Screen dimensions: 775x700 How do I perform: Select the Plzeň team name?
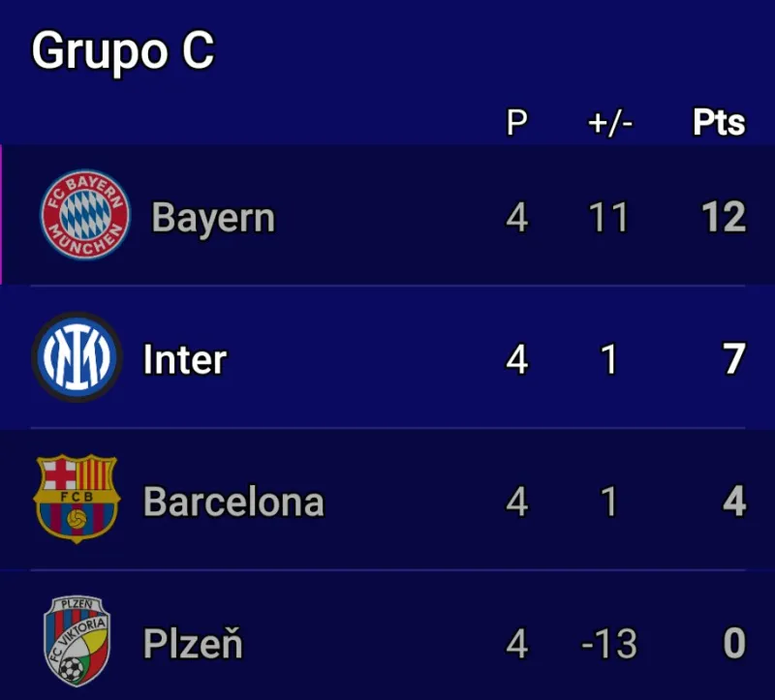(193, 643)
